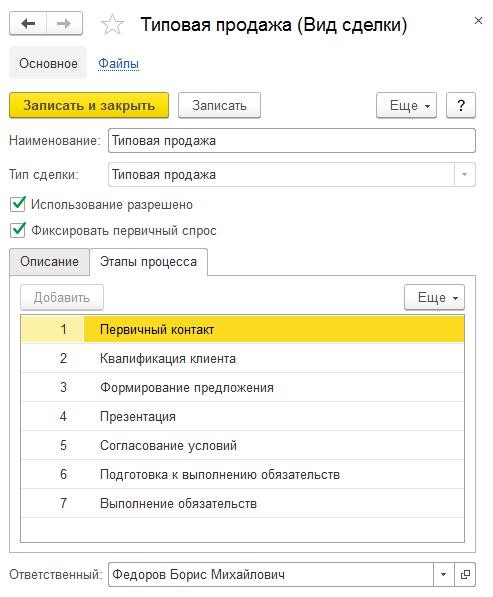Click 'Записать и закрыть' button
The image size is (493, 597).
pos(89,105)
